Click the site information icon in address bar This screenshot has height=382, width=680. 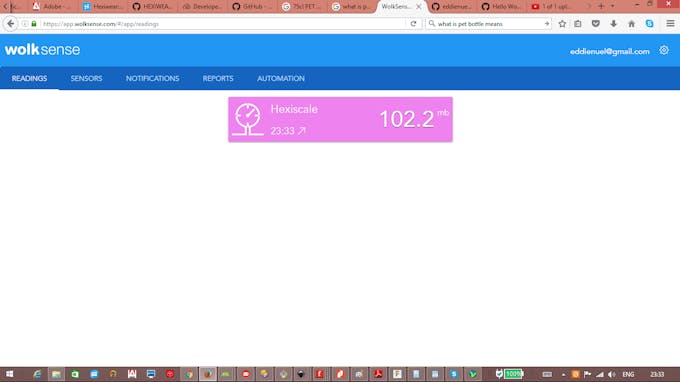point(25,24)
